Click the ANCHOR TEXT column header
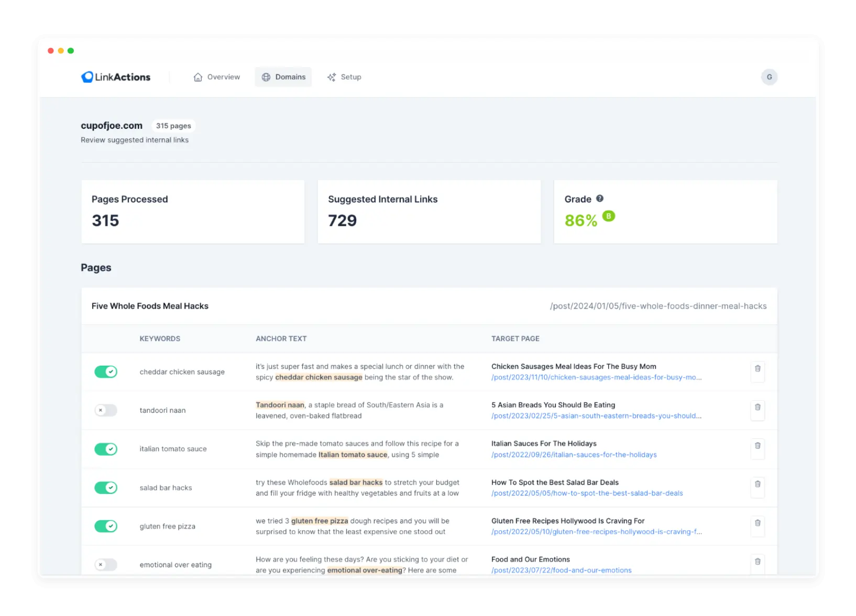 281,339
